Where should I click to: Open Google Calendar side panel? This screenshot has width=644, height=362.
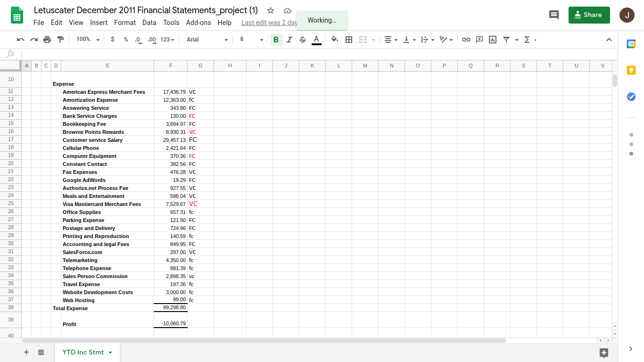tap(631, 44)
